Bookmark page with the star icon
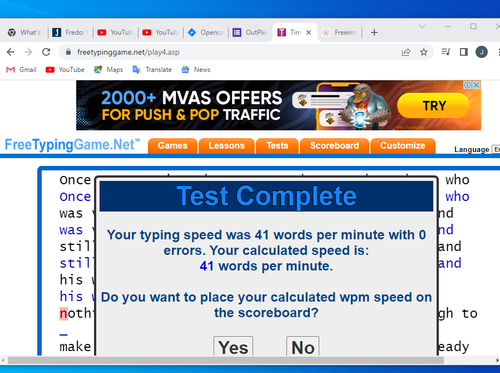This screenshot has height=373, width=500. pos(424,52)
